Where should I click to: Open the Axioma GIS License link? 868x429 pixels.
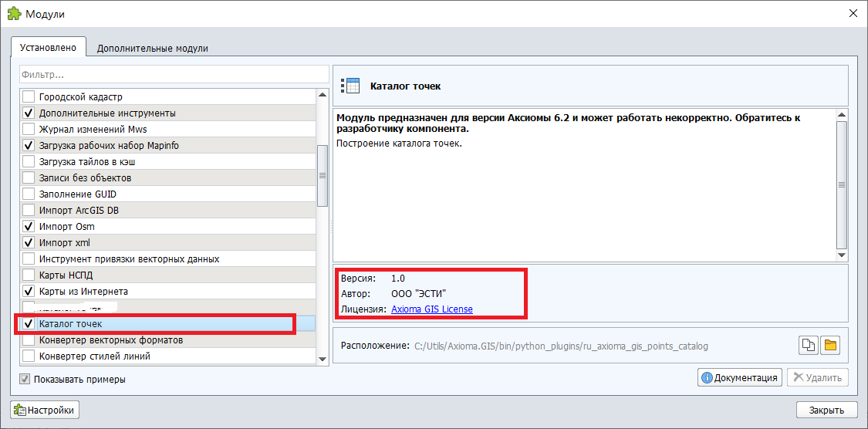431,309
